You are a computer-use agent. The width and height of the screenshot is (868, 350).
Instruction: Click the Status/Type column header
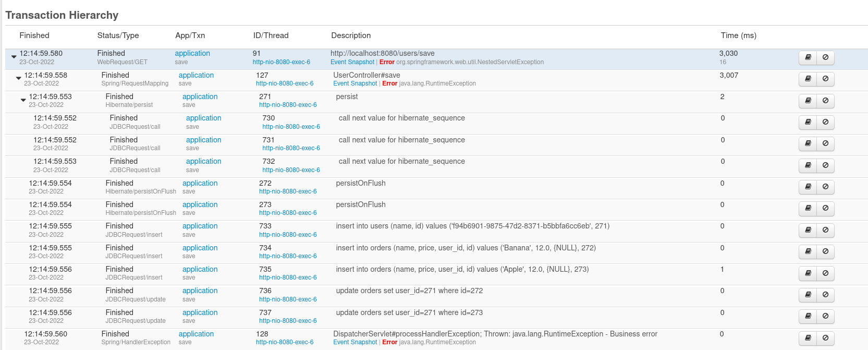[x=118, y=35]
